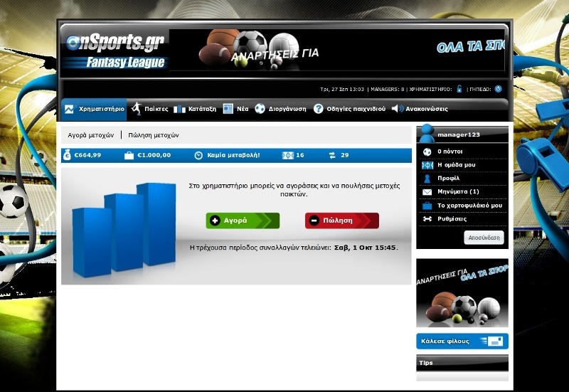
Task: Click the manager123 username header
Action: pyautogui.click(x=458, y=134)
